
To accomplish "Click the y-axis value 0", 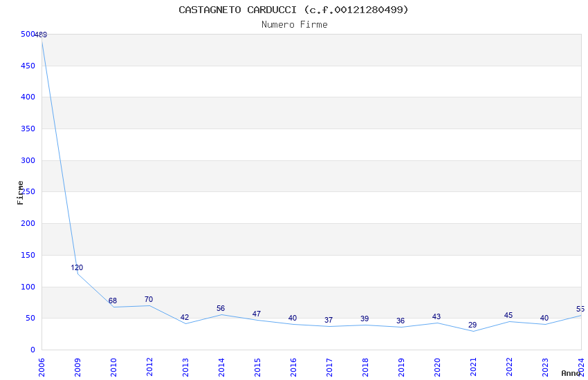I will click(33, 350).
